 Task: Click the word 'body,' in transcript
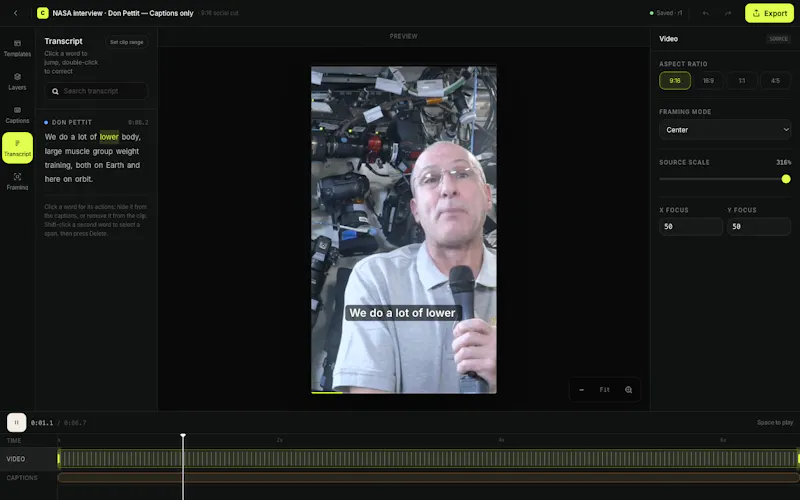131,137
